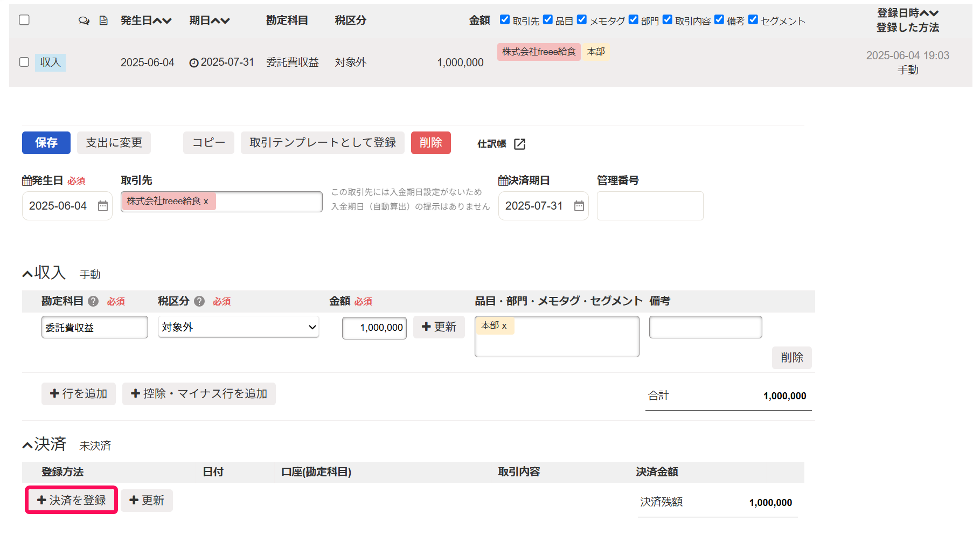Click the 取引先 input field

click(x=221, y=202)
